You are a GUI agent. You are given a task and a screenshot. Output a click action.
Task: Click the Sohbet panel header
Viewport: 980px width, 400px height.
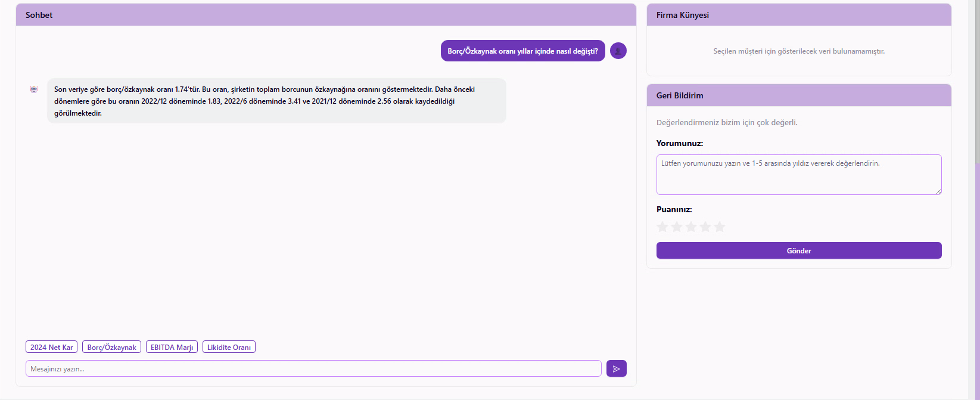click(326, 15)
